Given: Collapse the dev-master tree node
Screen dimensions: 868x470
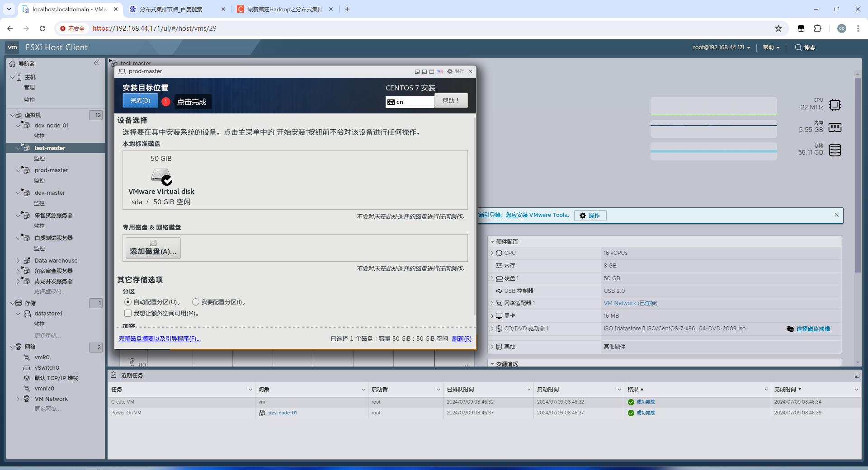Looking at the screenshot, I should 18,193.
